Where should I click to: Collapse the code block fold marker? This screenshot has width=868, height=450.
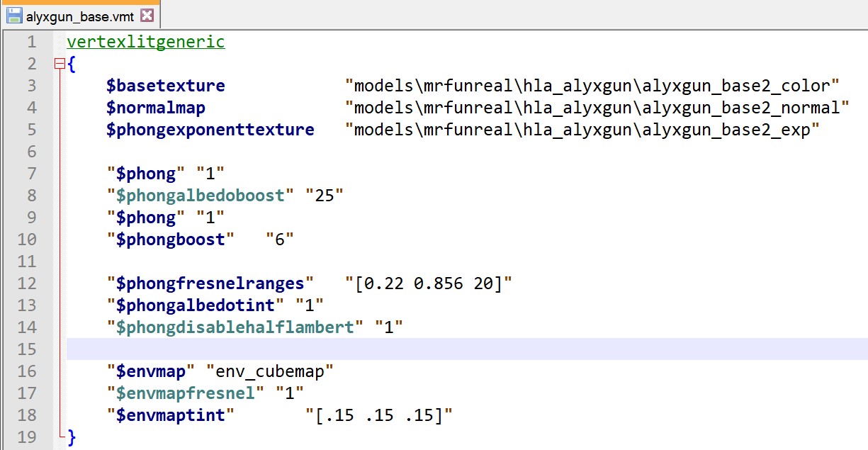click(60, 64)
